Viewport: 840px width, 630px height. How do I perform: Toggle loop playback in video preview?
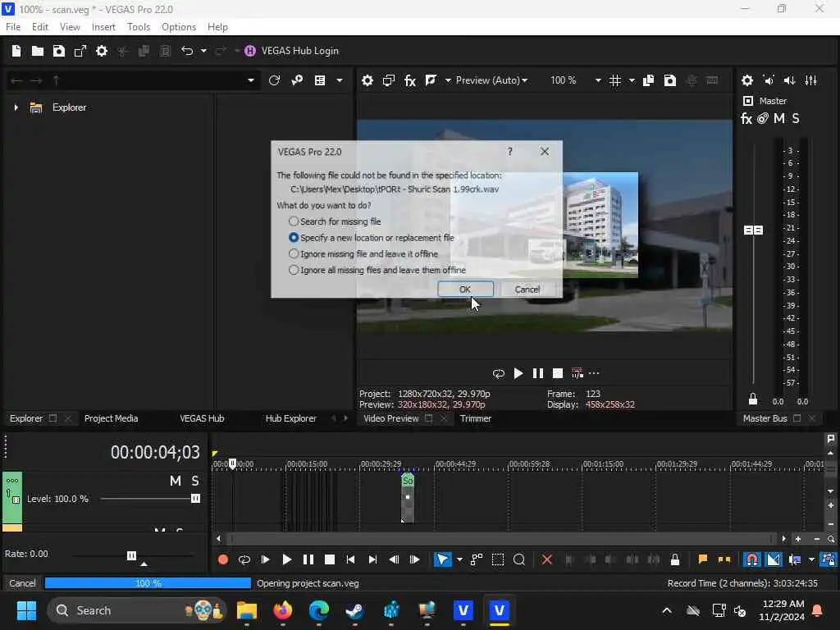[x=499, y=373]
